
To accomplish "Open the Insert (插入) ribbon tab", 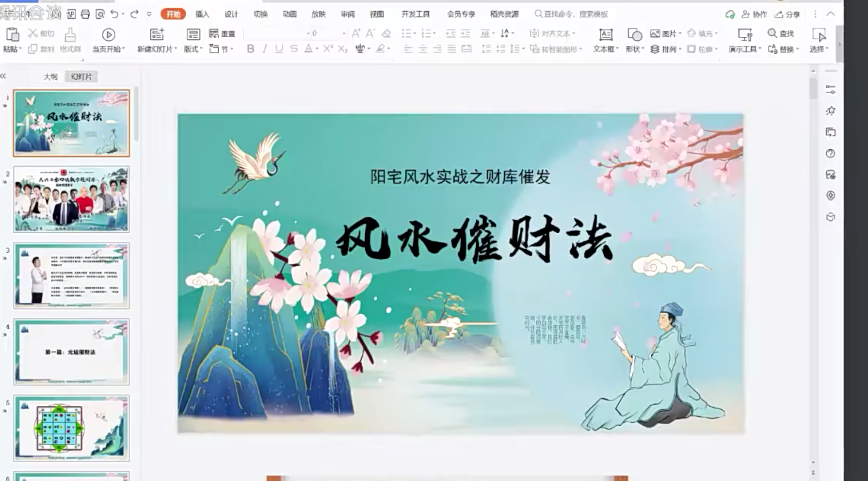I will (202, 14).
